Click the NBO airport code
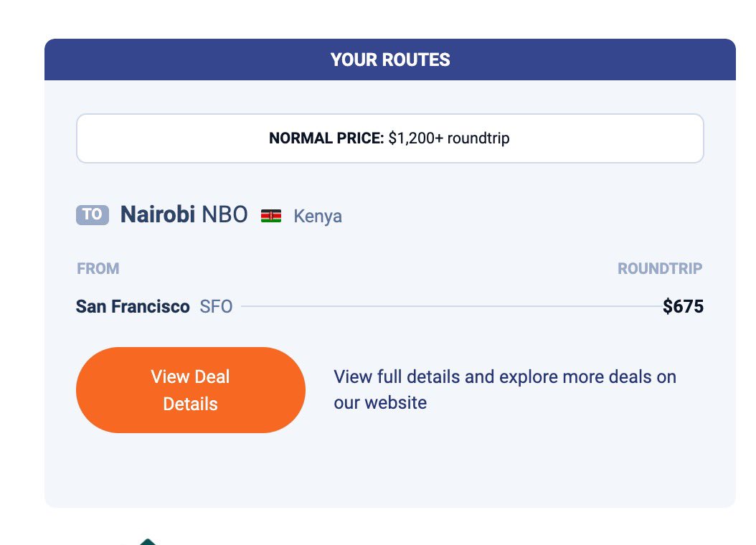The height and width of the screenshot is (545, 756). (225, 214)
